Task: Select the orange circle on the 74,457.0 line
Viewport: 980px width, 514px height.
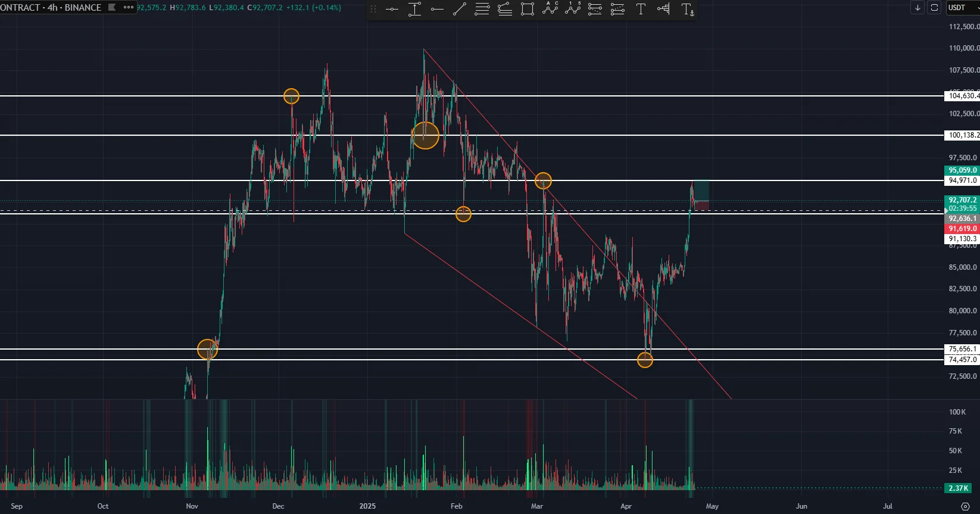Action: [645, 360]
